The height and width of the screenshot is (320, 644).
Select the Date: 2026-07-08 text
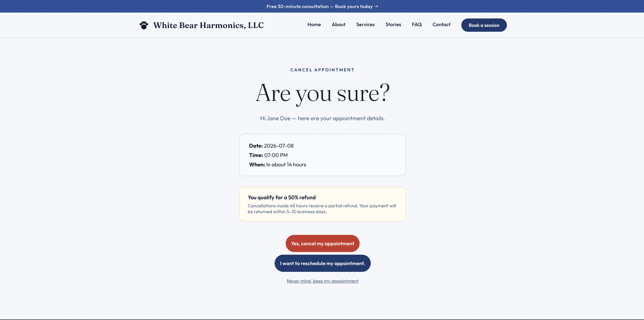(x=271, y=146)
